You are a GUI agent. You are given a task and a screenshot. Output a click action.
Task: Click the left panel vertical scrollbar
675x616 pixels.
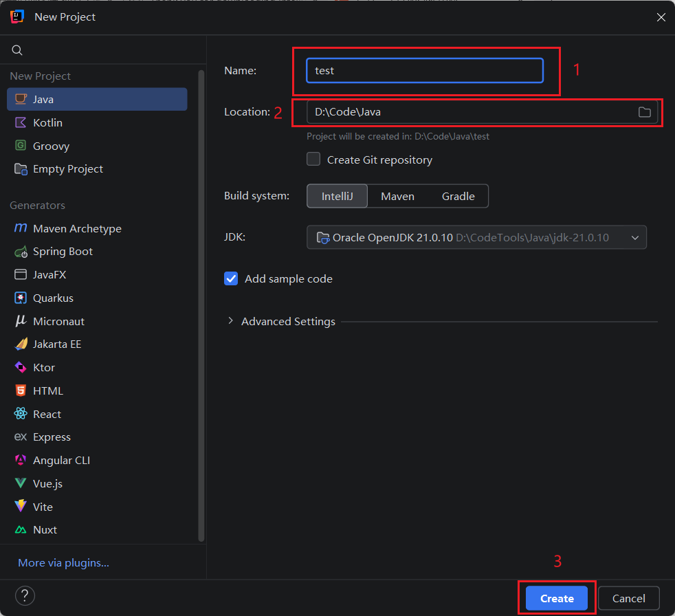tap(201, 306)
